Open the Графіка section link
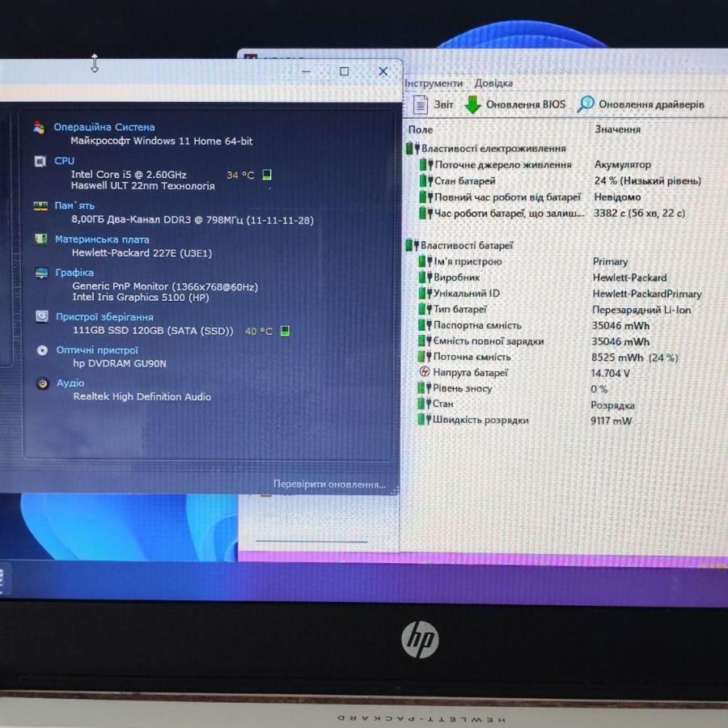728x728 pixels. (x=74, y=273)
